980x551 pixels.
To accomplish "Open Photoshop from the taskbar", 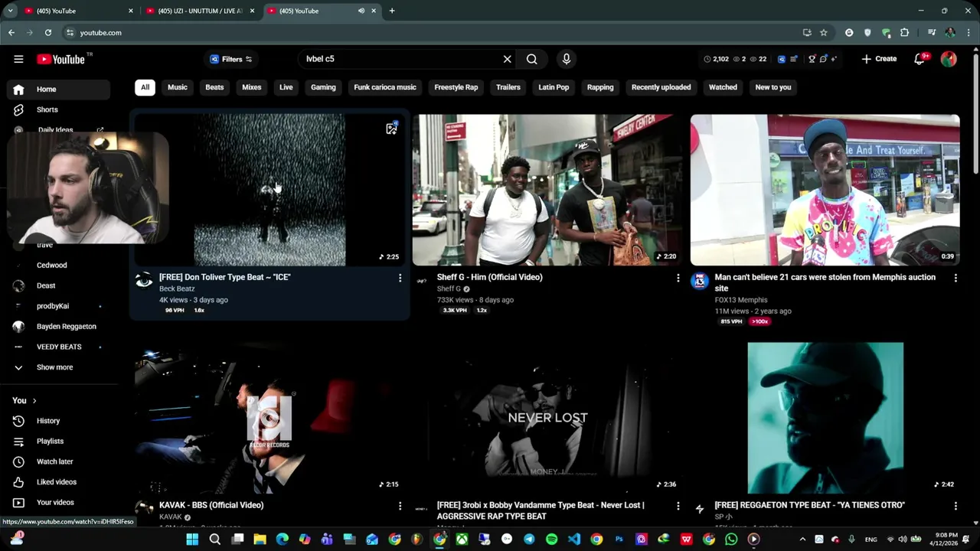I will (619, 540).
